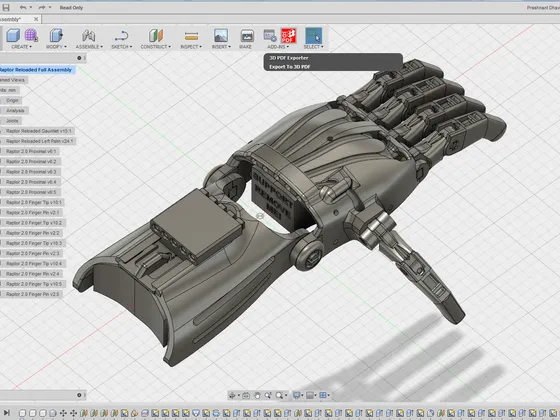This screenshot has width=560, height=420.
Task: Open the CREATE dropdown menu
Action: tap(21, 47)
